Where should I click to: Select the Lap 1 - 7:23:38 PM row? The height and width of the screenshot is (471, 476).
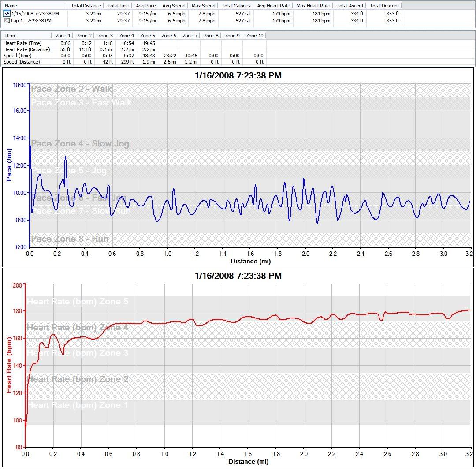31,21
